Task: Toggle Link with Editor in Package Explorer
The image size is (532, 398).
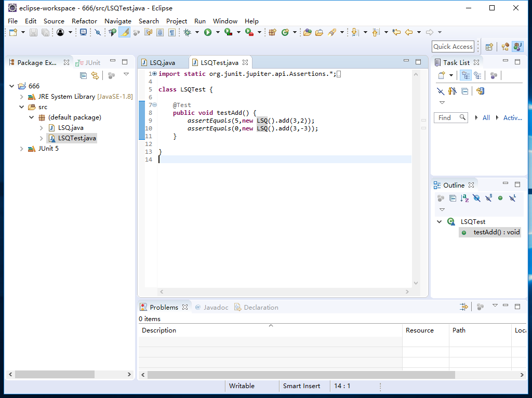Action: point(95,75)
